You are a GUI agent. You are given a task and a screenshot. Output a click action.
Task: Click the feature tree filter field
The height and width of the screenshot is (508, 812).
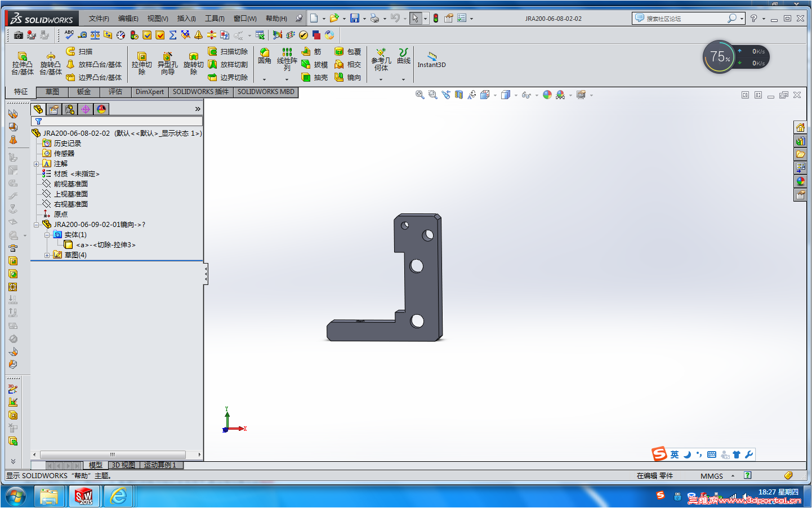[117, 121]
